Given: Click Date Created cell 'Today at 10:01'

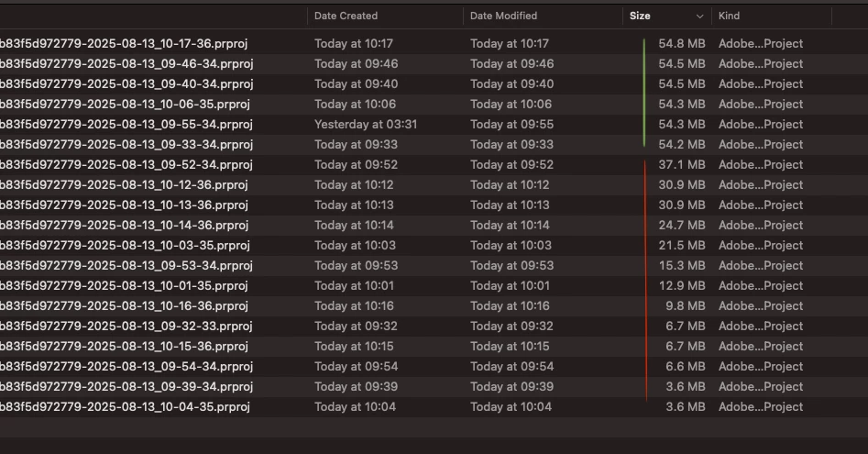Looking at the screenshot, I should coord(354,285).
